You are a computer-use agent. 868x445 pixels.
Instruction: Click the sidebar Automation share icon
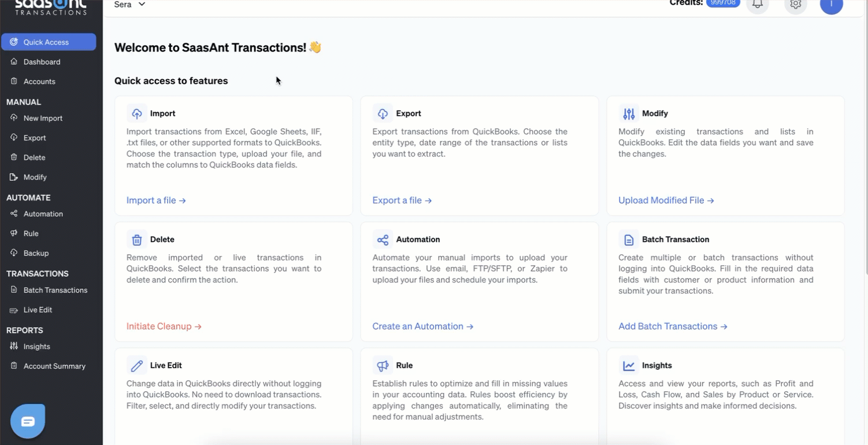click(x=14, y=213)
